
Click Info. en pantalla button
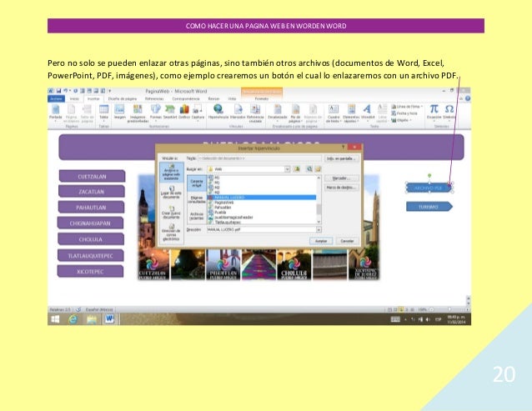[x=342, y=158]
